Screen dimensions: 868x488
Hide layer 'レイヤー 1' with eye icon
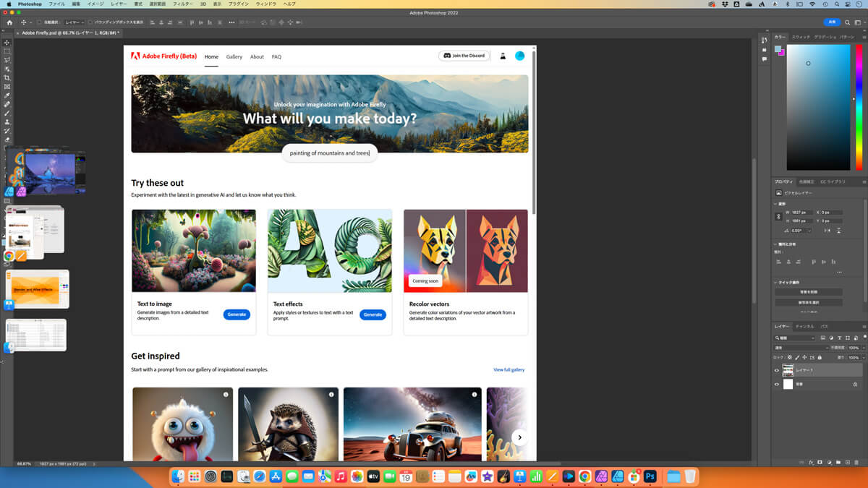[777, 370]
